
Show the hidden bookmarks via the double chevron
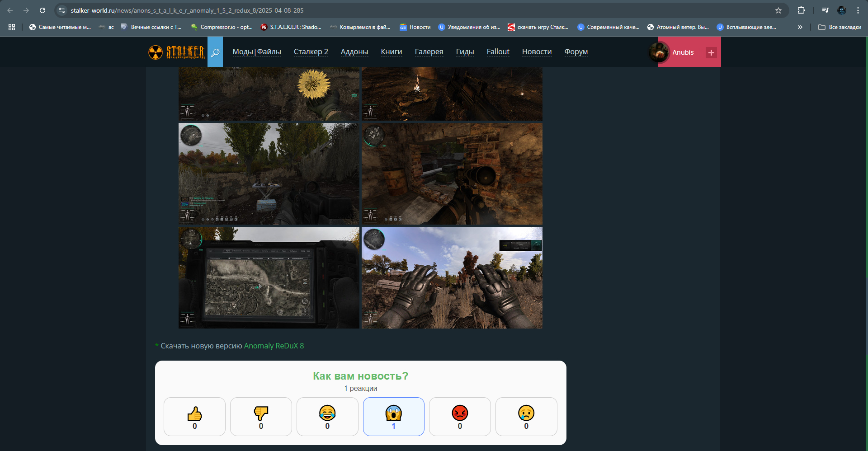(x=800, y=27)
